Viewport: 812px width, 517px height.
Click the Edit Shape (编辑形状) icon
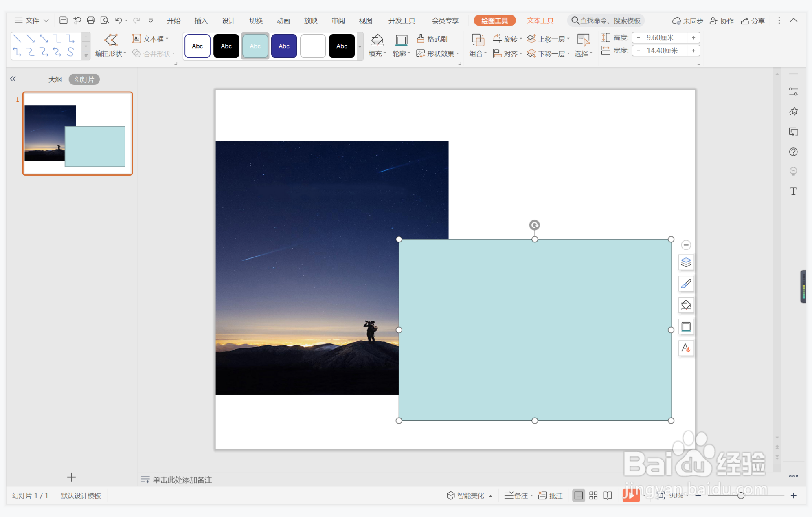click(x=111, y=40)
